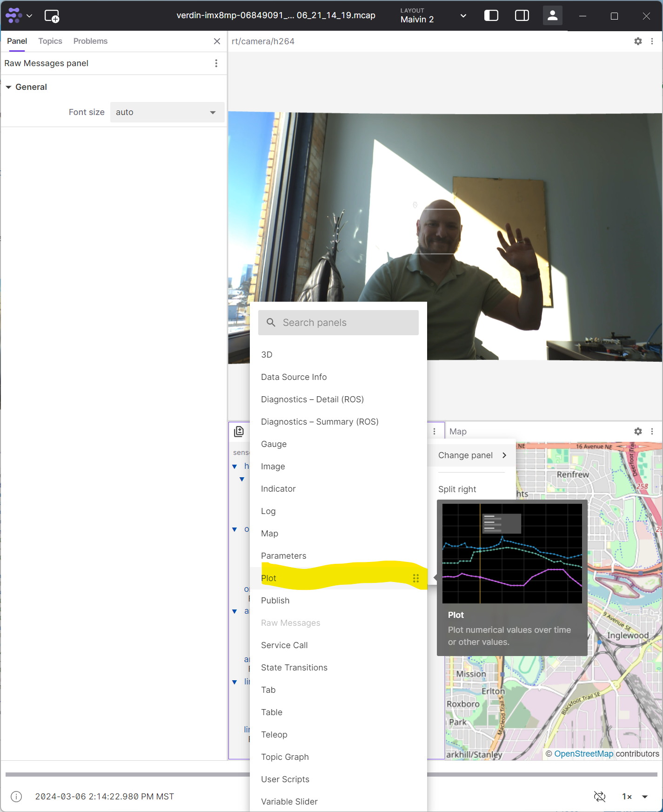663x812 pixels.
Task: Click the Raw Messages panel document icon
Action: (239, 432)
